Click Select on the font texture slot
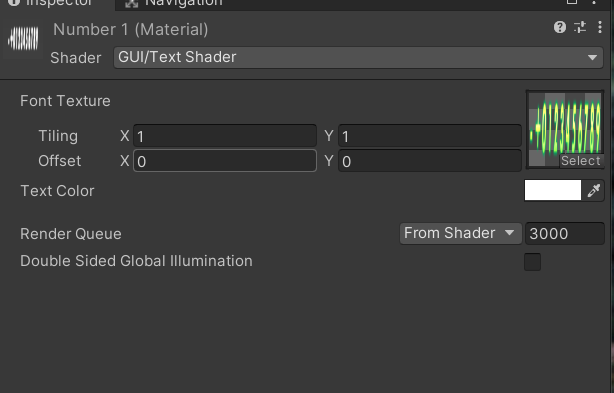 [x=580, y=161]
